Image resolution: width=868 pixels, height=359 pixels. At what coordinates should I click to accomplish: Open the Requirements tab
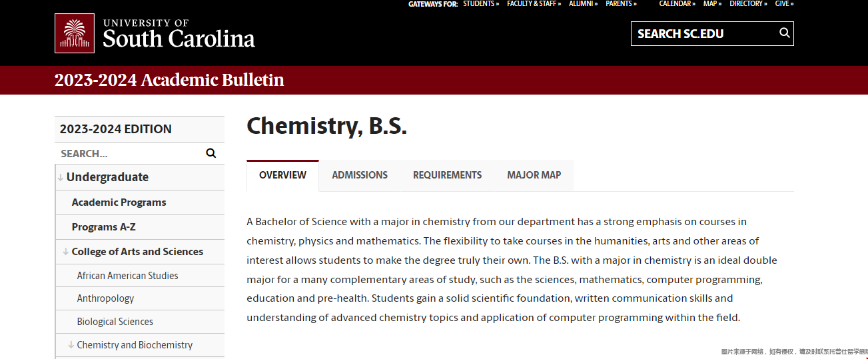pos(447,175)
